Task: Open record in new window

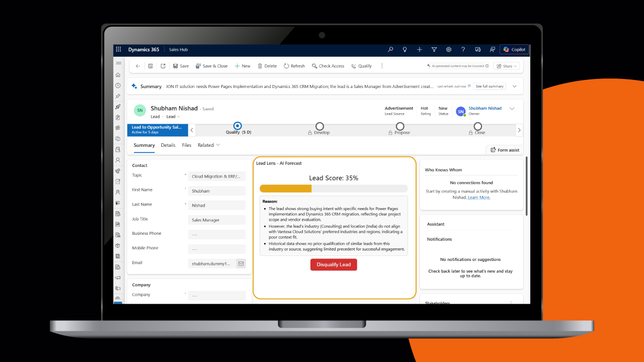Action: click(163, 66)
